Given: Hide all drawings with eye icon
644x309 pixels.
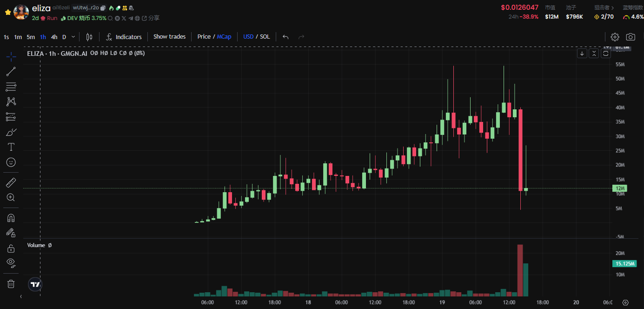Looking at the screenshot, I should pos(11,263).
